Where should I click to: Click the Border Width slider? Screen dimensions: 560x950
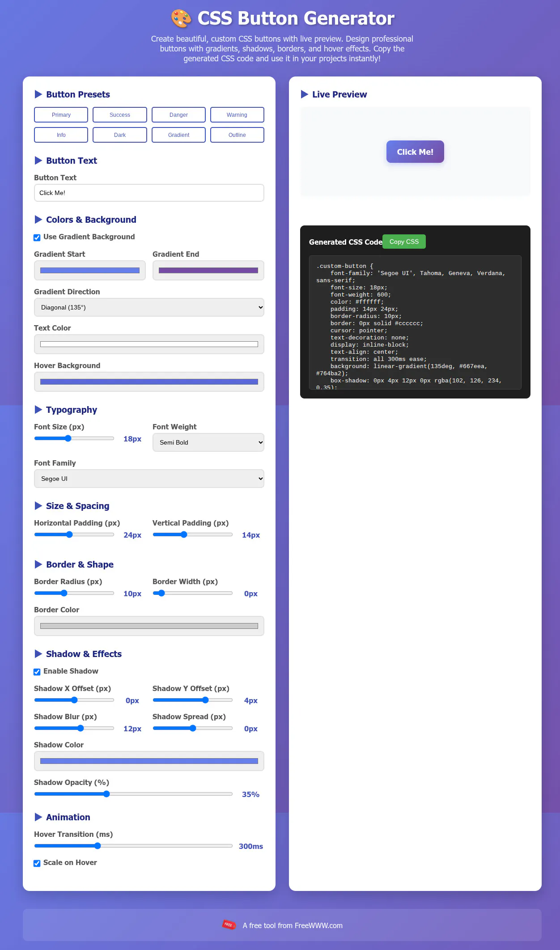pos(192,593)
